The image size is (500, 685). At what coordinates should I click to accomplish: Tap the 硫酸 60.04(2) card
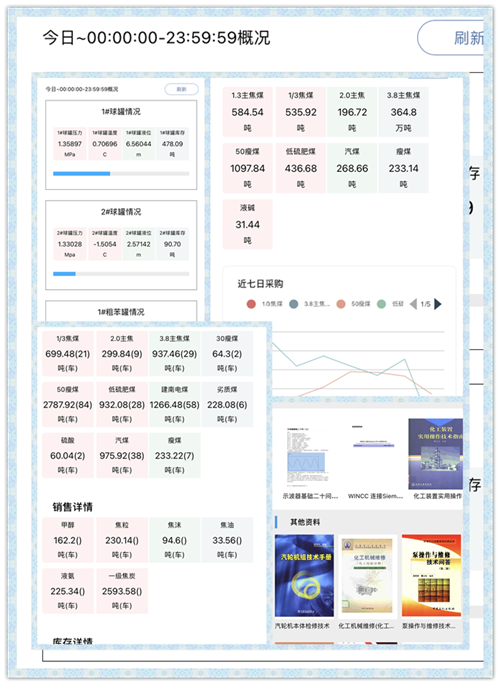[68, 455]
